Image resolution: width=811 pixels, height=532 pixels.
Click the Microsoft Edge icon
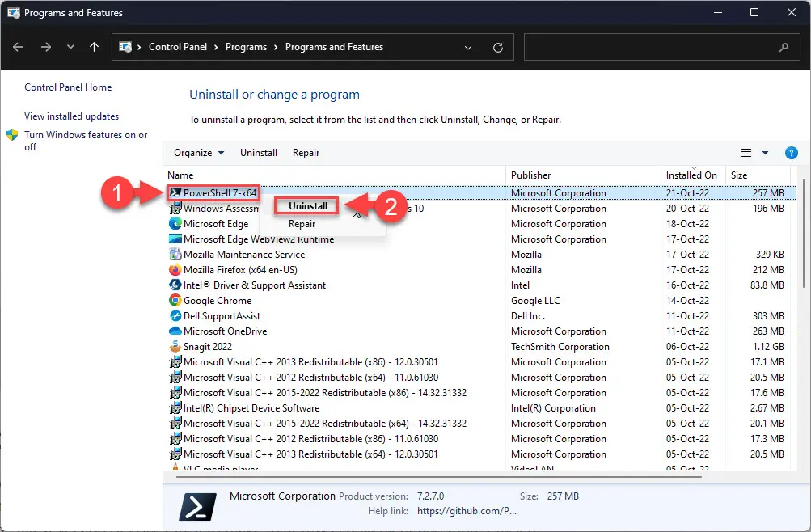coord(175,223)
